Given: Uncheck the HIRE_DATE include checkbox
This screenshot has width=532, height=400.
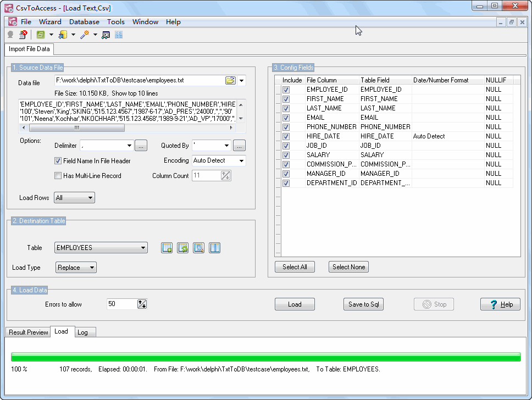Looking at the screenshot, I should click(x=286, y=136).
